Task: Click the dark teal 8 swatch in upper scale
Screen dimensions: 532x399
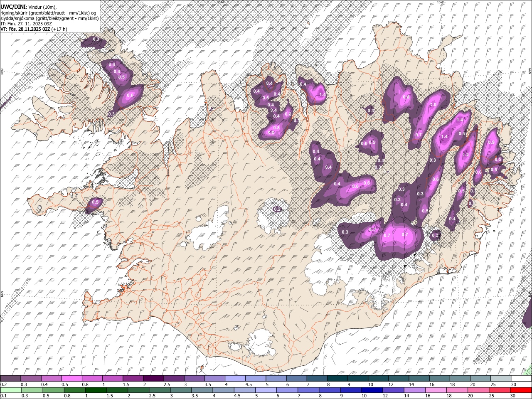Action: pos(337,379)
